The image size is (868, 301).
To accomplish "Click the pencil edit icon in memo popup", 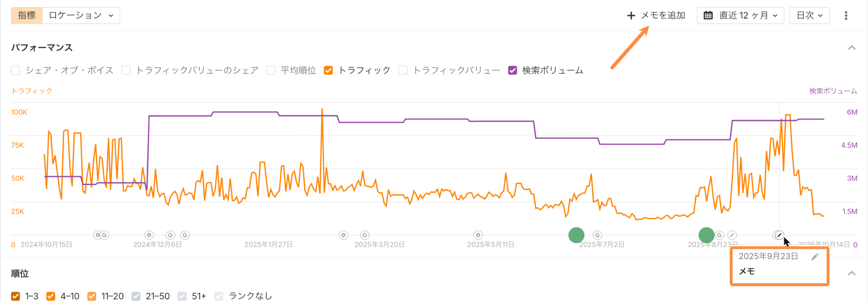I will pos(815,257).
